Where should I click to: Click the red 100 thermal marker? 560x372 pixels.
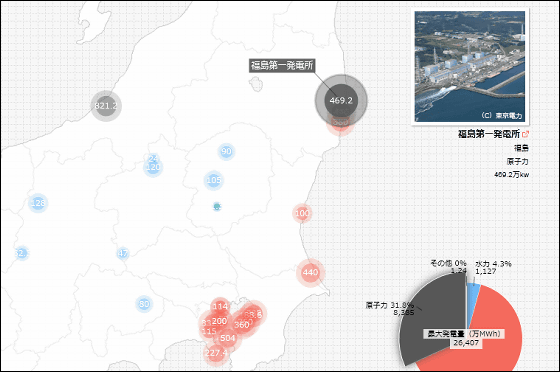click(x=302, y=213)
